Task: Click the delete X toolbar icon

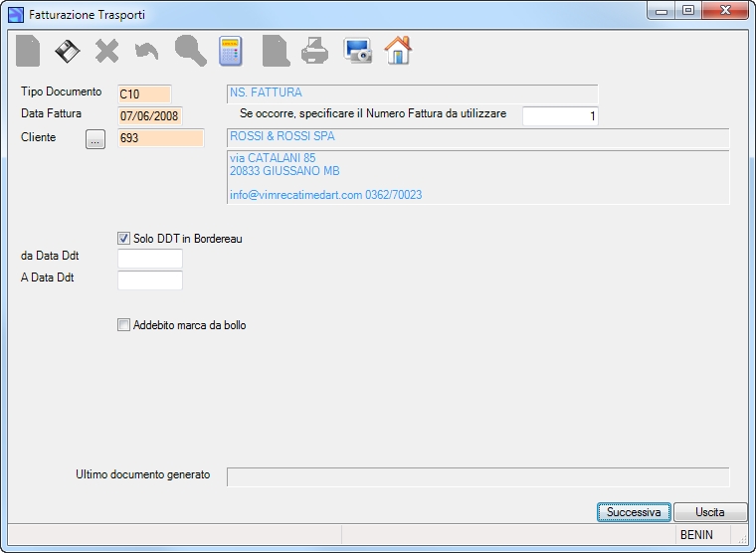Action: pos(106,51)
